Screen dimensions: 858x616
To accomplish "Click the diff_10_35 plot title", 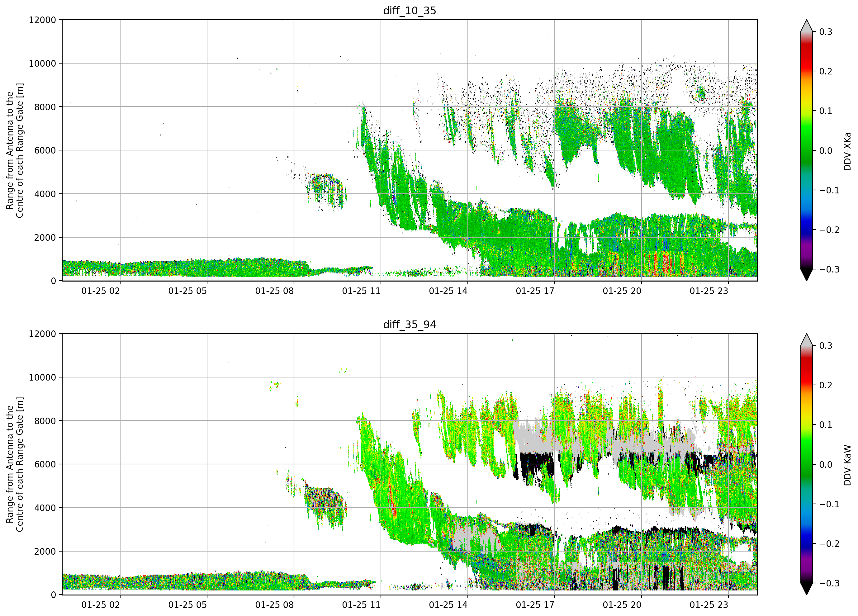I will 409,11.
